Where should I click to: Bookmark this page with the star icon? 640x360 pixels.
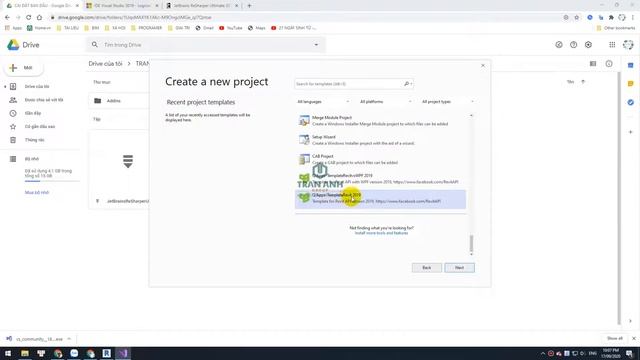[x=577, y=18]
